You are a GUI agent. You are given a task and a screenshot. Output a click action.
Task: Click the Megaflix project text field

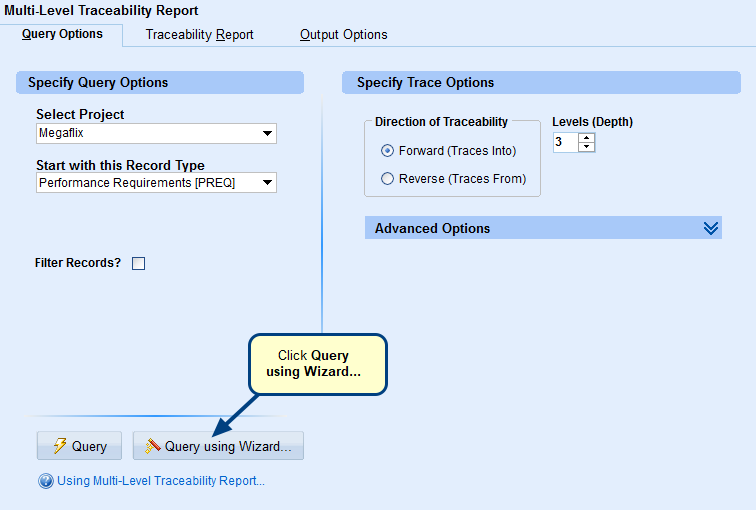click(146, 134)
